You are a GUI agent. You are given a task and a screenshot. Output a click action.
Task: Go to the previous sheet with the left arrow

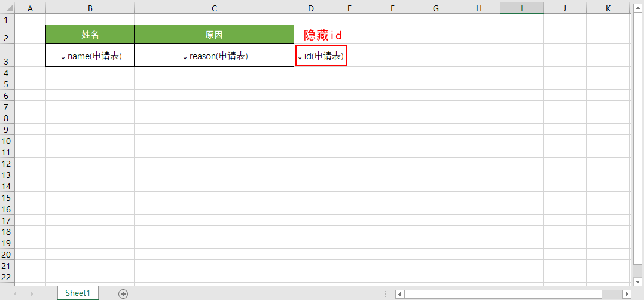coord(16,294)
